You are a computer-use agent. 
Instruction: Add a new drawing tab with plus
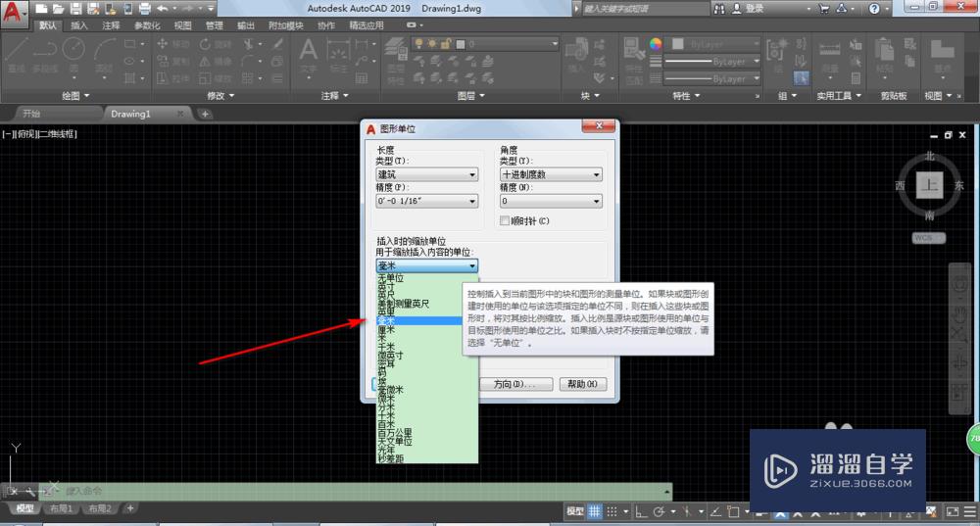[x=205, y=114]
